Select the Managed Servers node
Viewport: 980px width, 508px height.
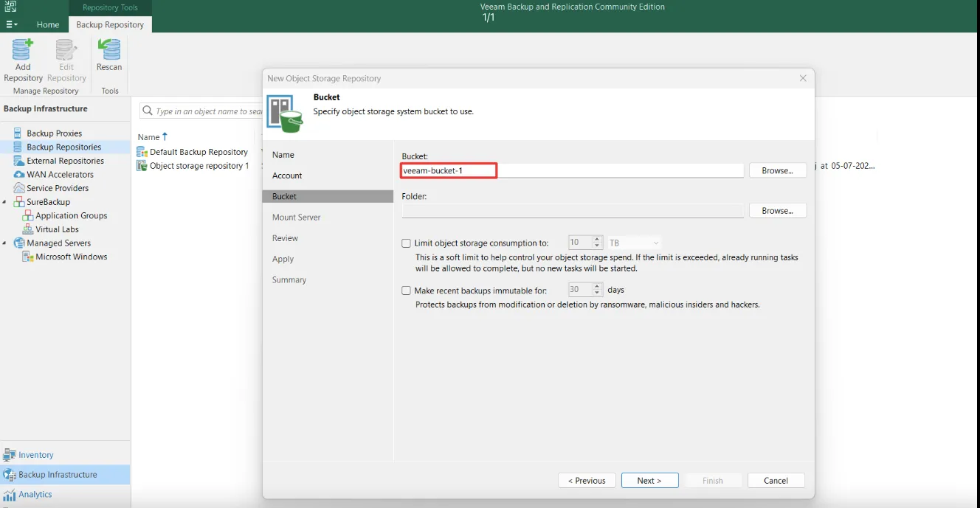click(59, 243)
